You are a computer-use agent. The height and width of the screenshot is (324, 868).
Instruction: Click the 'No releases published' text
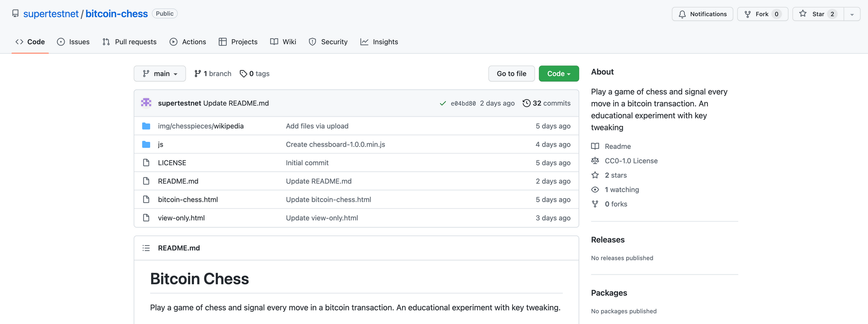click(622, 258)
